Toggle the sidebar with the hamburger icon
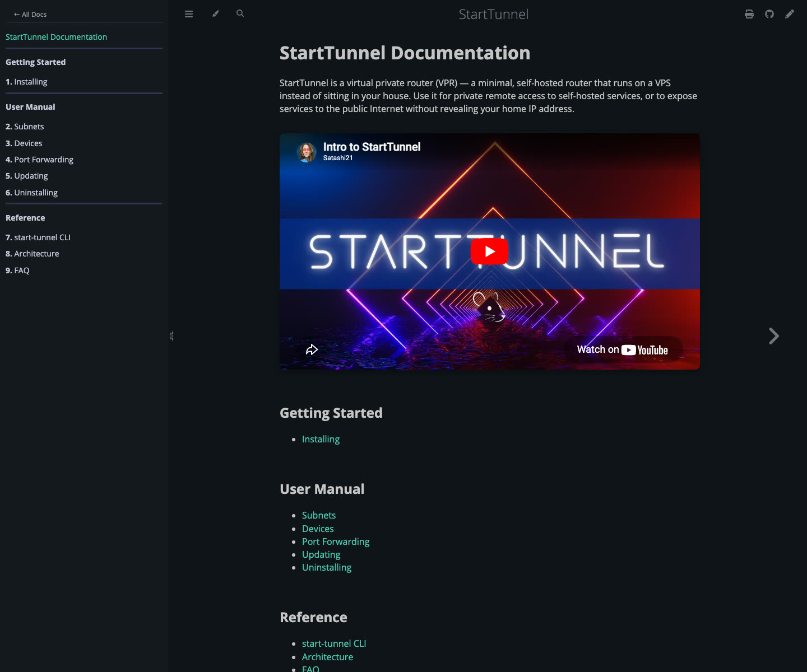 189,13
